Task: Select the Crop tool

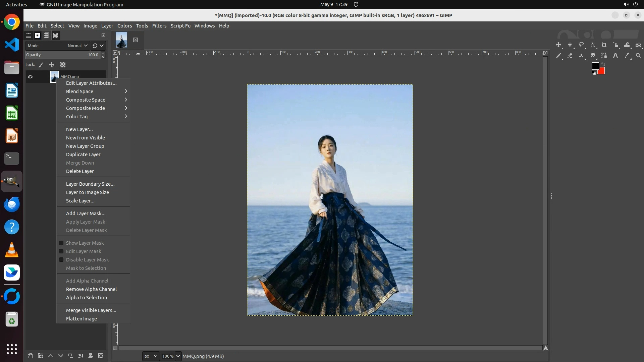Action: pos(604,45)
